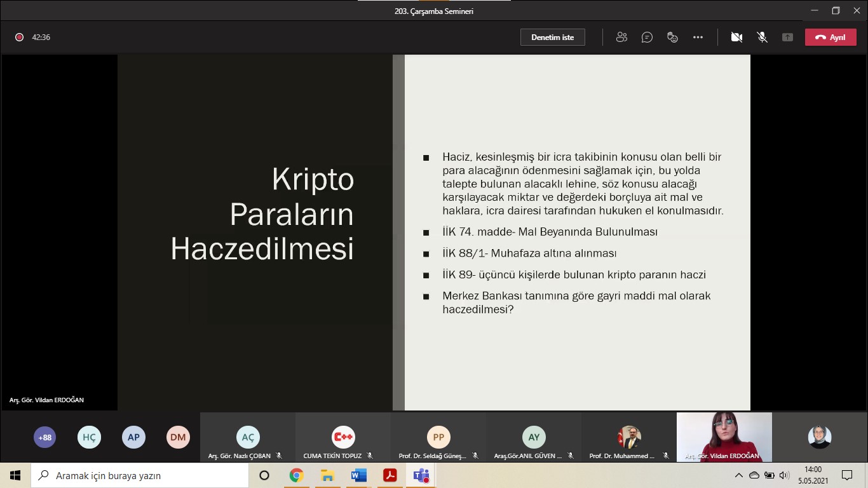Screen dimensions: 868x488
Task: Open the Action Center notification icon
Action: click(x=846, y=475)
